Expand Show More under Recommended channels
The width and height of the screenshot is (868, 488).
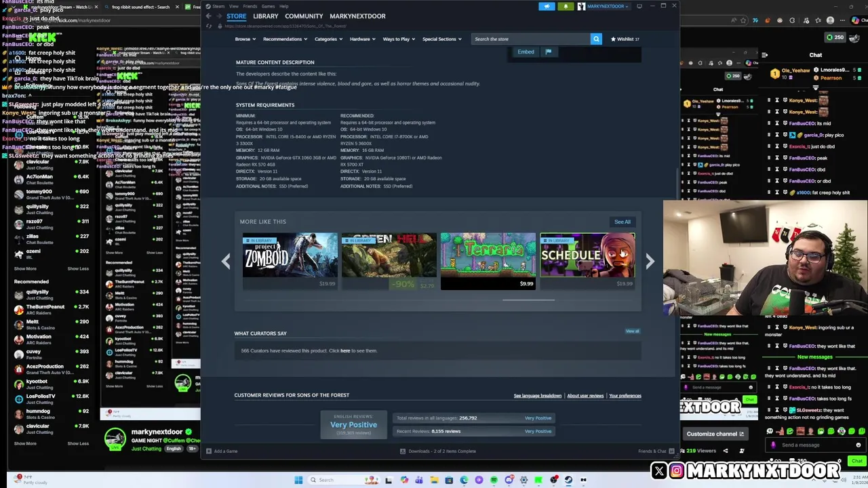25,444
